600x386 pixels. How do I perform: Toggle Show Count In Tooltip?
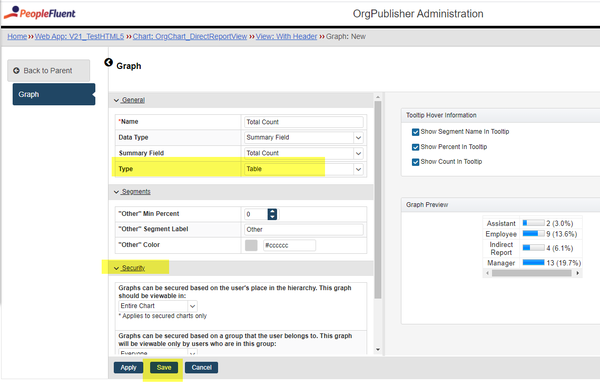(x=415, y=162)
